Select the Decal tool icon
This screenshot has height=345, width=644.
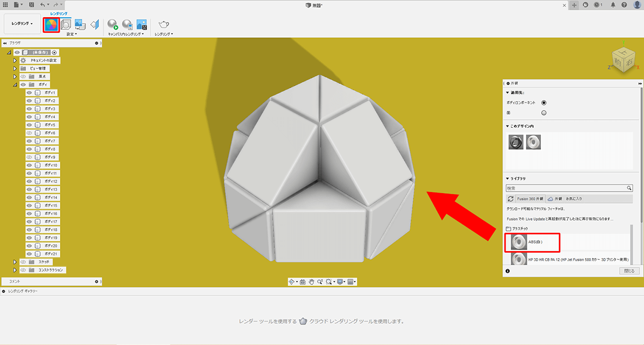click(80, 24)
